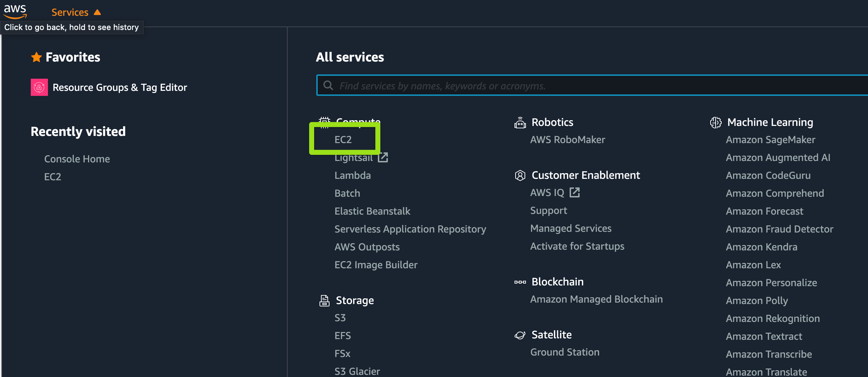Click the search magnifier icon

coord(328,85)
